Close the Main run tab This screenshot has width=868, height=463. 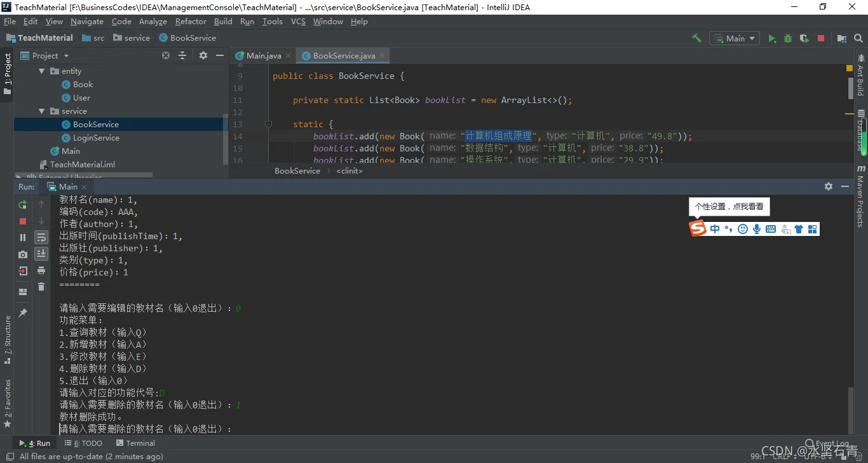[84, 187]
